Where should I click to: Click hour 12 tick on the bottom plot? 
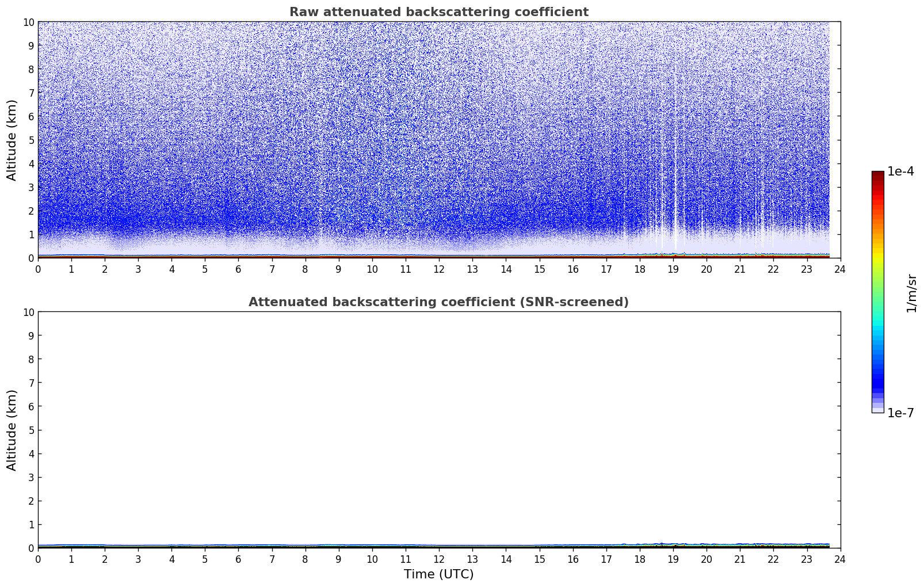point(439,559)
